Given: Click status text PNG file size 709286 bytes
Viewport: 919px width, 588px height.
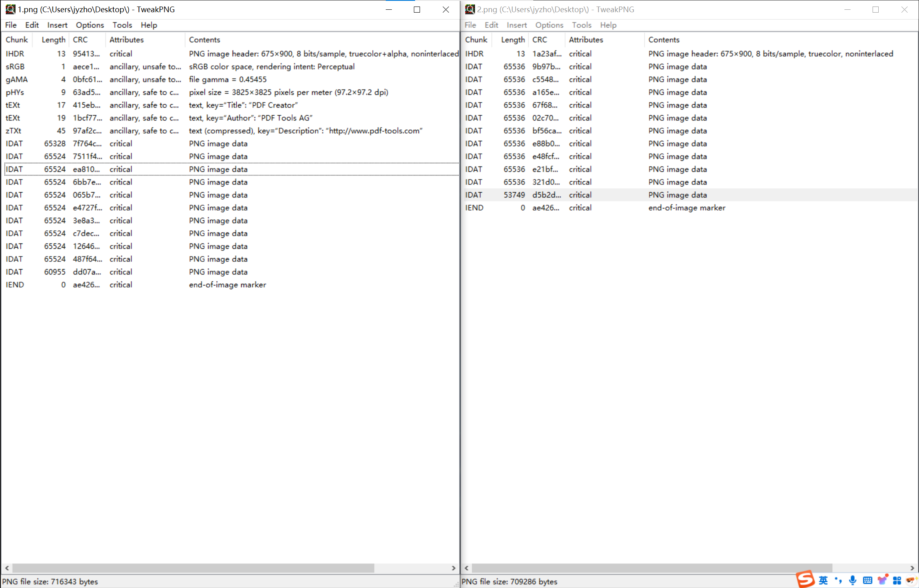Looking at the screenshot, I should pos(509,581).
